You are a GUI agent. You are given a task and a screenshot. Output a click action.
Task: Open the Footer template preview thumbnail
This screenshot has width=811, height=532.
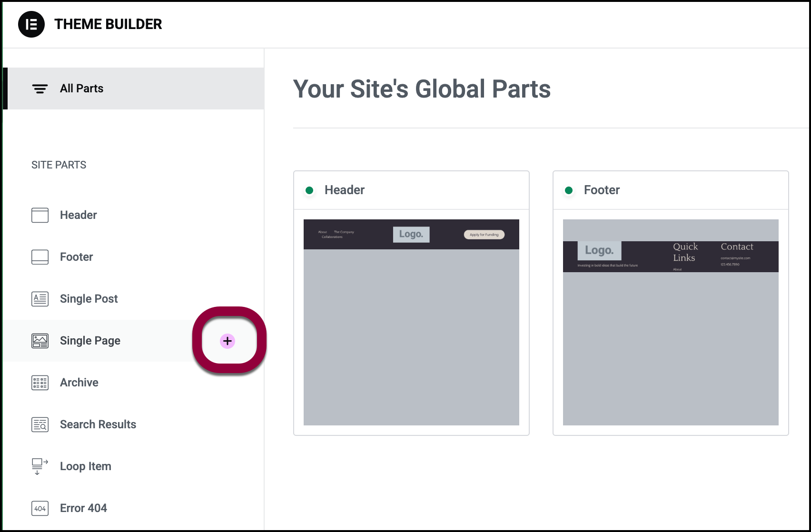click(x=671, y=322)
